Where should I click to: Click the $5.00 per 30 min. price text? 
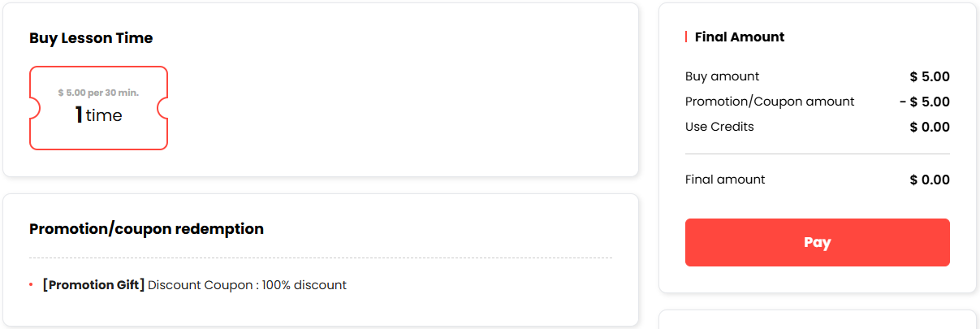click(98, 93)
